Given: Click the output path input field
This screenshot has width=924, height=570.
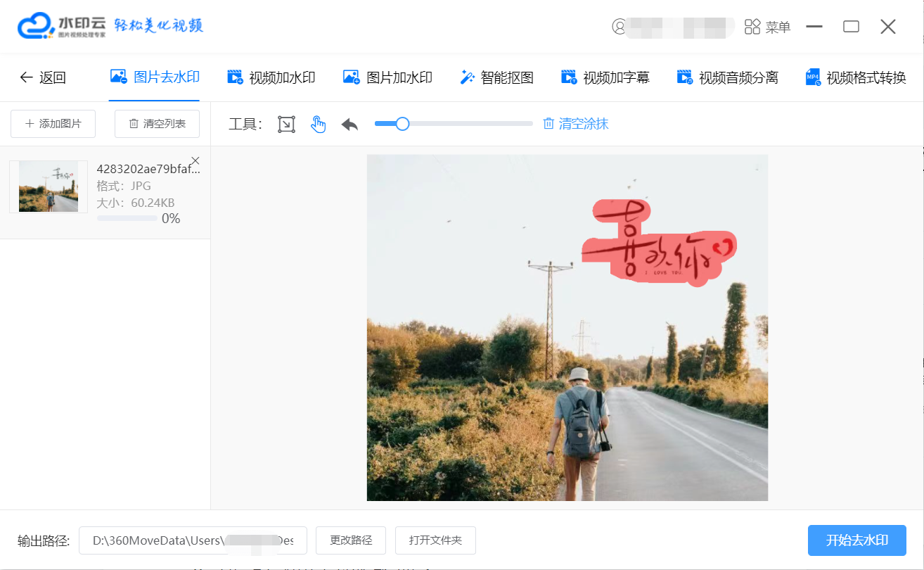Looking at the screenshot, I should point(193,540).
